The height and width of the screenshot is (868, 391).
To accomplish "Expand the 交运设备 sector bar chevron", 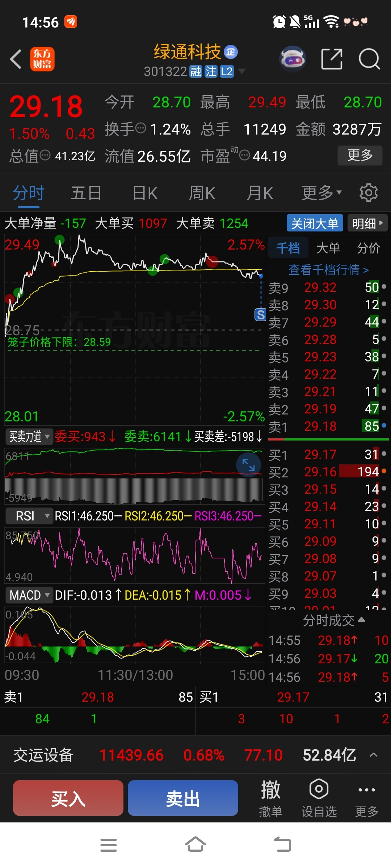I will [x=374, y=755].
